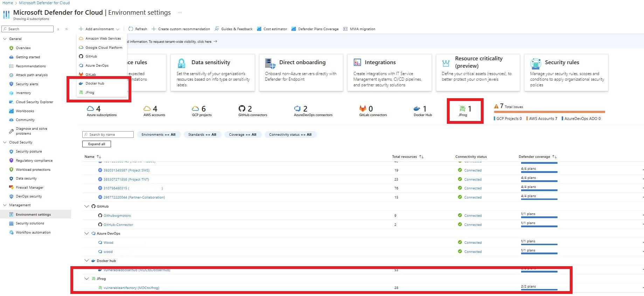Viewport: 644px width, 296px height.
Task: Click the coverage bar for vulnerableartifactory
Action: tap(539, 290)
